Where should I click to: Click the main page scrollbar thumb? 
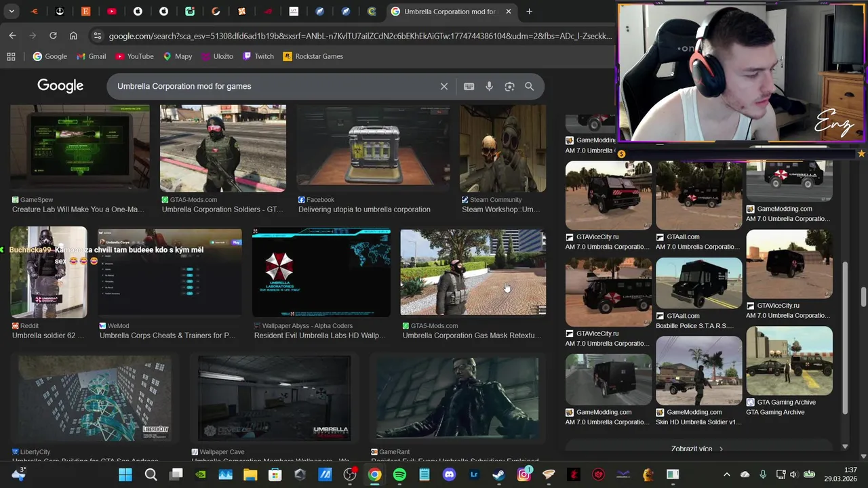pyautogui.click(x=863, y=297)
